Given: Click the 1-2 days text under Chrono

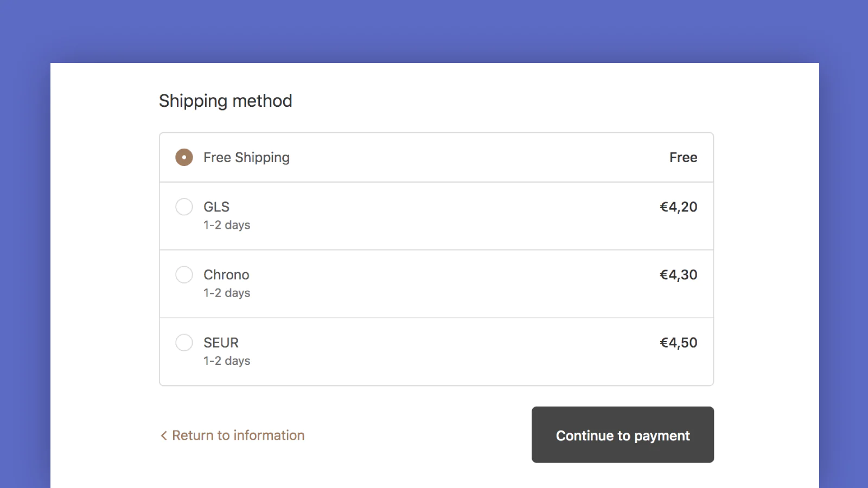Looking at the screenshot, I should [227, 293].
